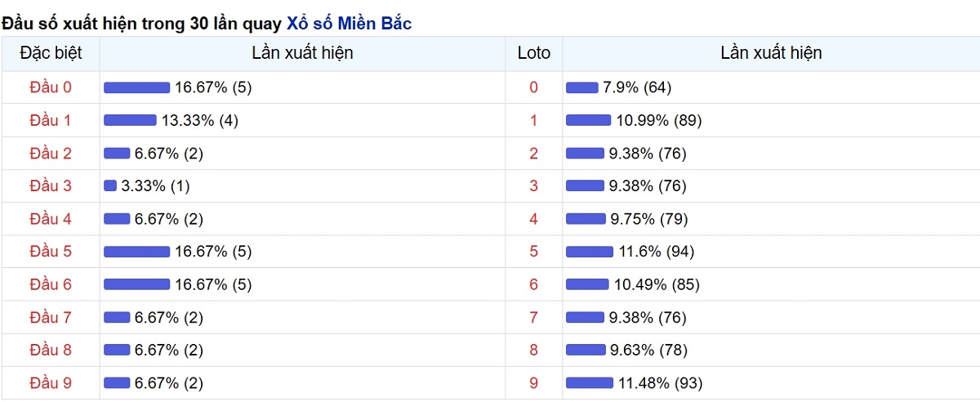Viewport: 980px width, 402px height.
Task: Click the 13.33% bar for Đầu 1
Action: pyautogui.click(x=130, y=120)
